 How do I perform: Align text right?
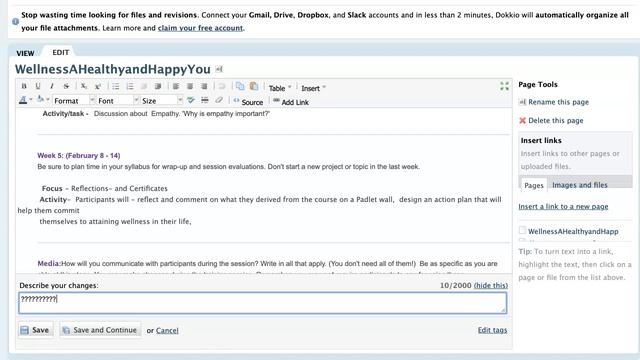click(x=204, y=86)
